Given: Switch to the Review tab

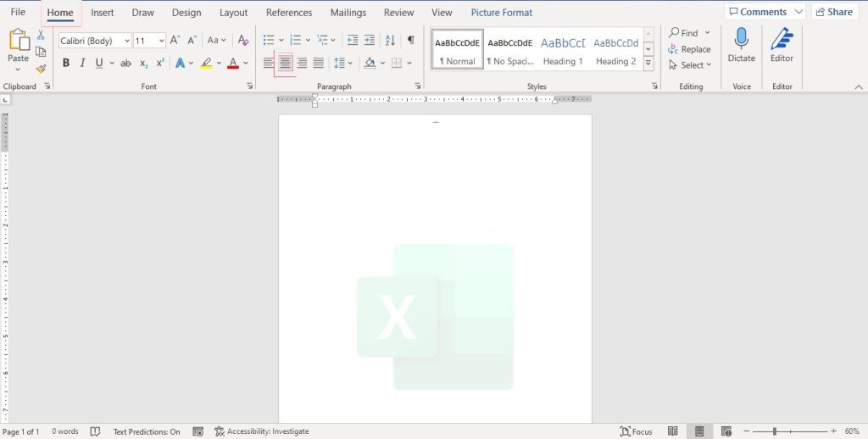Looking at the screenshot, I should [398, 12].
